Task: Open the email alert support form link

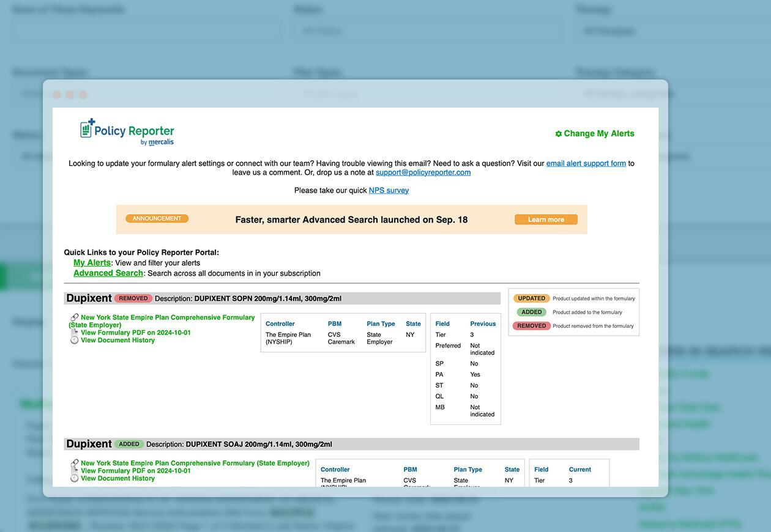Action: pos(586,163)
